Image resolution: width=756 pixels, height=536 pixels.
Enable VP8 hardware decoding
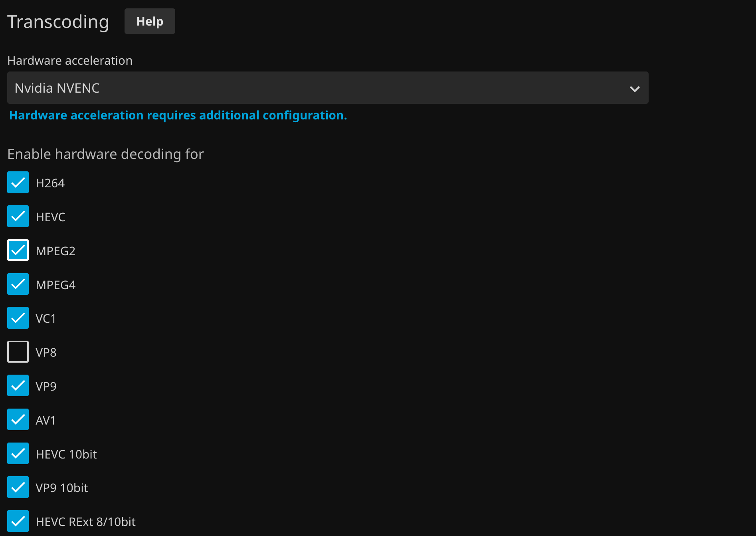(18, 352)
